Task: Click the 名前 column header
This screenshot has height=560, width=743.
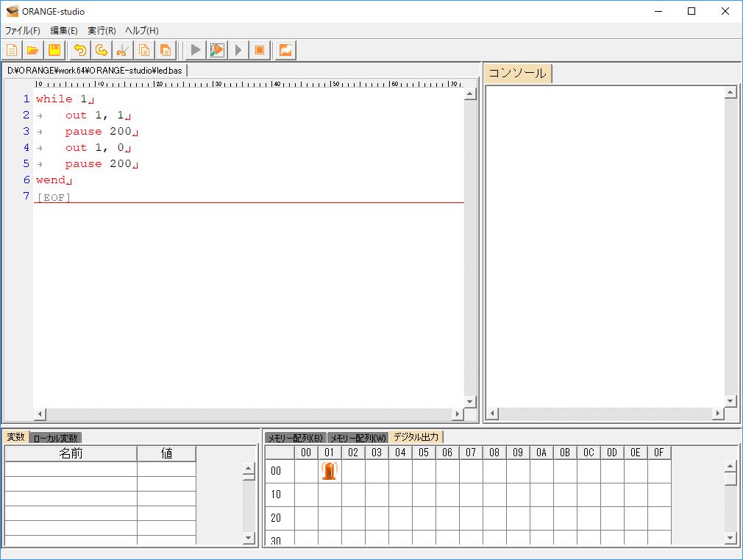Action: (x=71, y=453)
